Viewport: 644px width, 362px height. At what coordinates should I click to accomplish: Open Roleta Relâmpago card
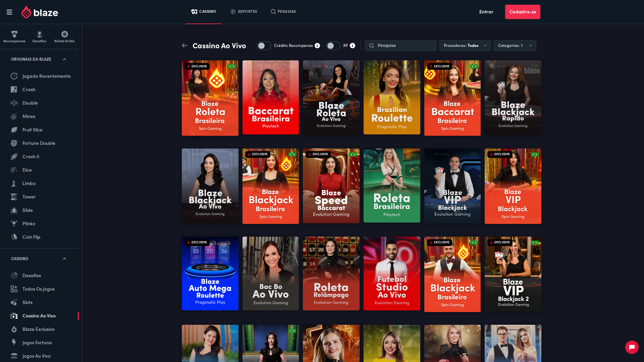(331, 274)
